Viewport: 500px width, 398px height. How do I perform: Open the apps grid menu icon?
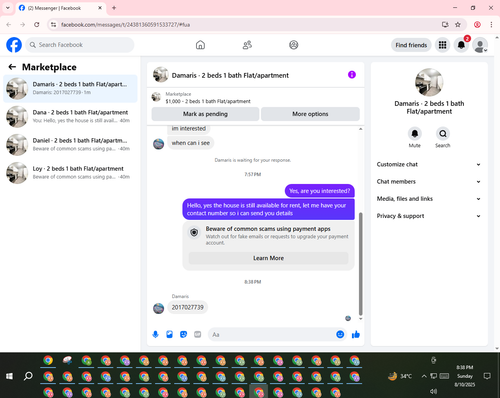click(x=442, y=45)
